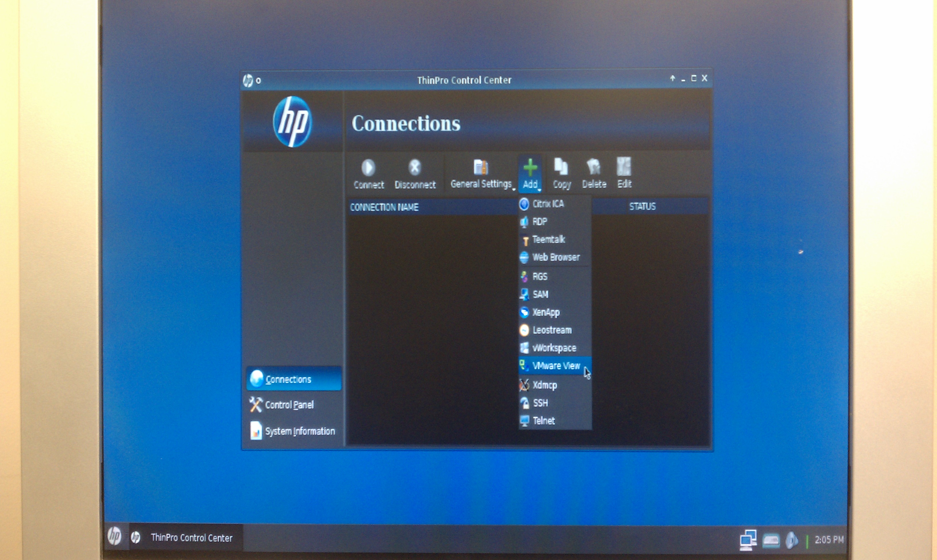This screenshot has width=937, height=560.
Task: Click the sound icon in system tray
Action: (x=791, y=540)
